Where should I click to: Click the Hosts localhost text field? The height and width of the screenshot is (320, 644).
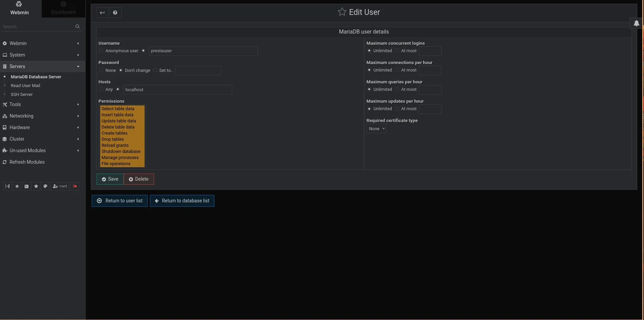pos(177,90)
